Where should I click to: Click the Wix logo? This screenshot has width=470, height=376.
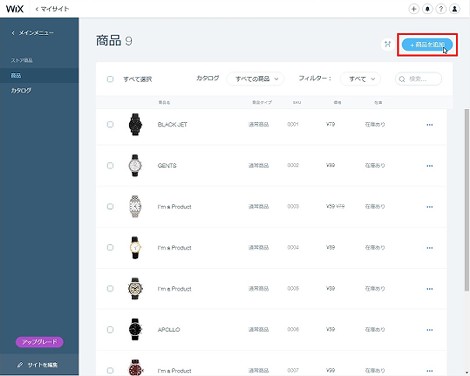click(15, 9)
